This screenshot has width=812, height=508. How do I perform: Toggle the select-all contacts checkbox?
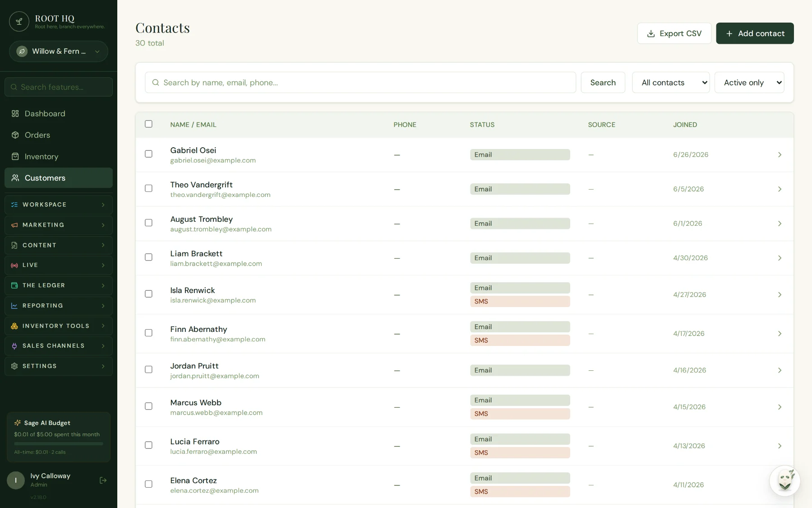click(148, 124)
